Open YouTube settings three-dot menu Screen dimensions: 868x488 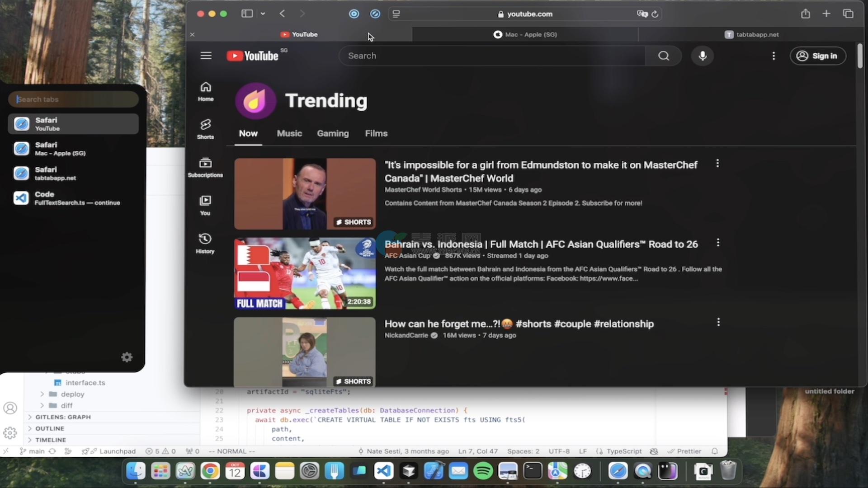(x=774, y=56)
